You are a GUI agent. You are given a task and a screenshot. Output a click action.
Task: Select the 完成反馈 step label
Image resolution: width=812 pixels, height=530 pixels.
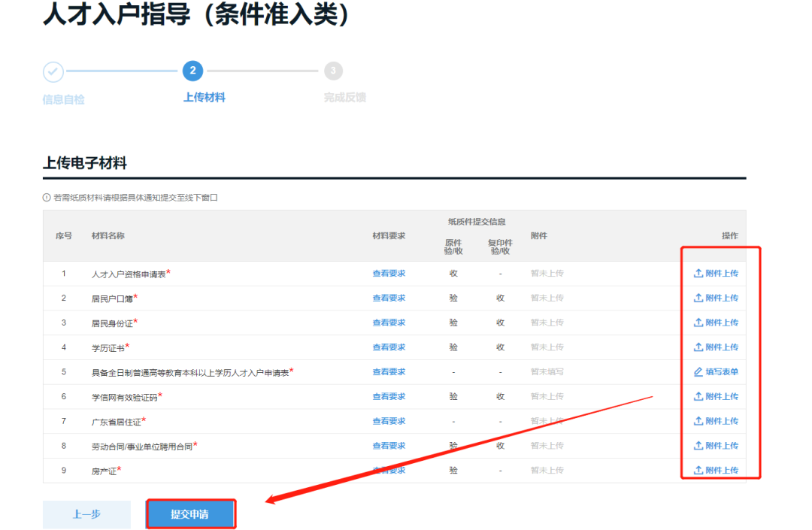click(345, 97)
